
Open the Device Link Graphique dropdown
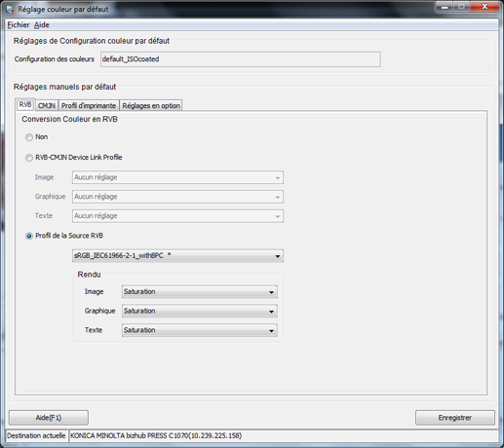(x=177, y=197)
